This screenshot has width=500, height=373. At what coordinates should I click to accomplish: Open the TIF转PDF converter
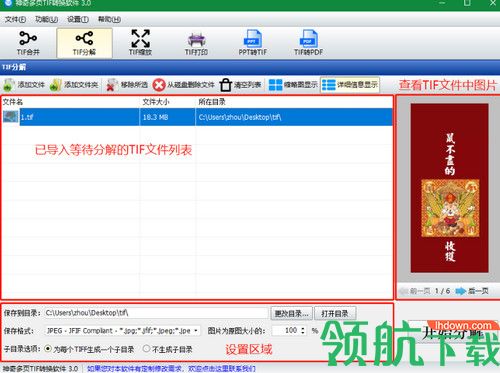[x=308, y=43]
